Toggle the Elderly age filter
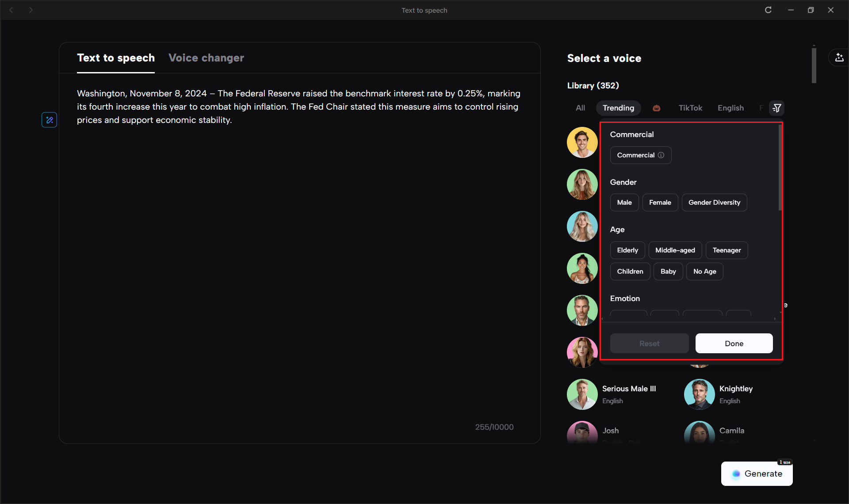849x504 pixels. pos(627,250)
